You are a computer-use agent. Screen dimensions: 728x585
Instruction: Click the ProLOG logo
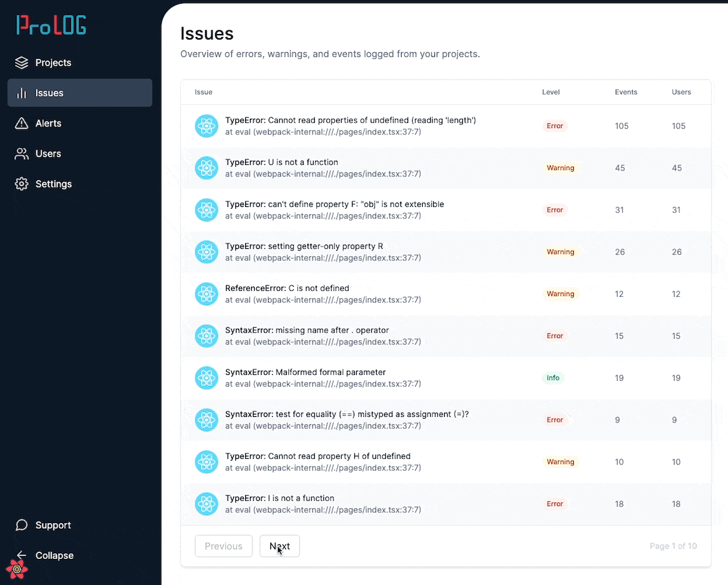pyautogui.click(x=51, y=25)
